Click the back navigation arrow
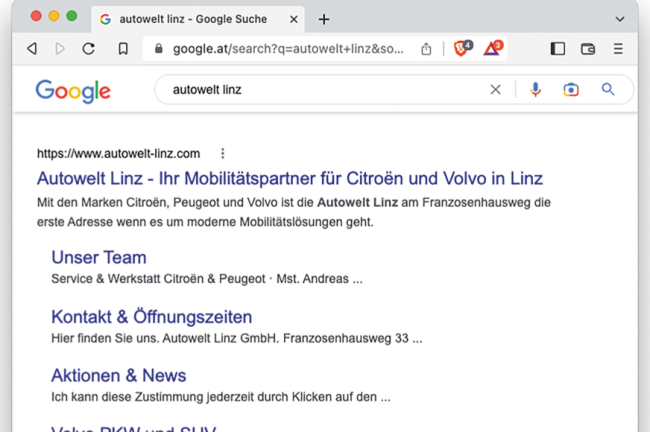 31,49
